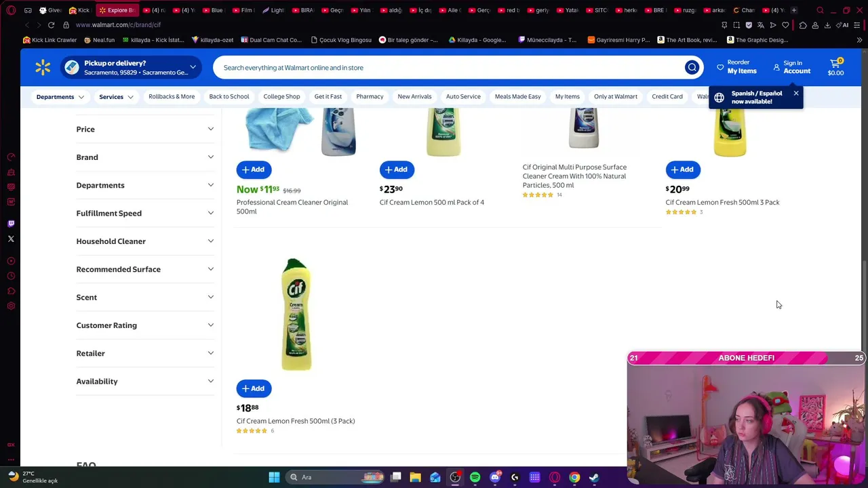Open Only at Walmart
Image resolution: width=868 pixels, height=488 pixels.
616,96
